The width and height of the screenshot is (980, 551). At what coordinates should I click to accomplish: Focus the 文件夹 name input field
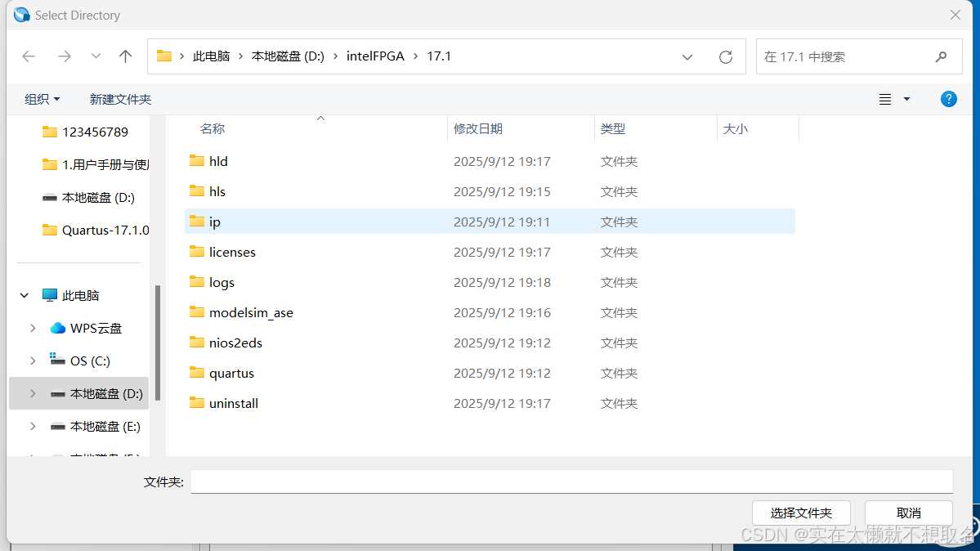[x=572, y=482]
